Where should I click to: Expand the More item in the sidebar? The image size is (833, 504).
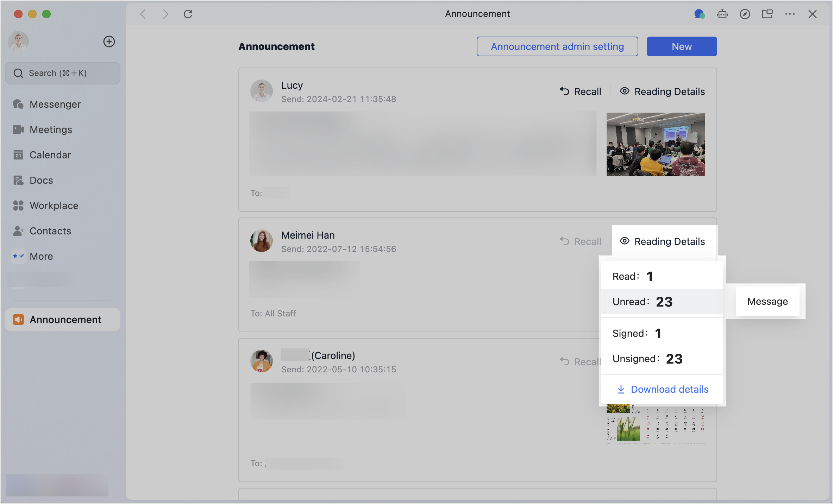[x=41, y=256]
